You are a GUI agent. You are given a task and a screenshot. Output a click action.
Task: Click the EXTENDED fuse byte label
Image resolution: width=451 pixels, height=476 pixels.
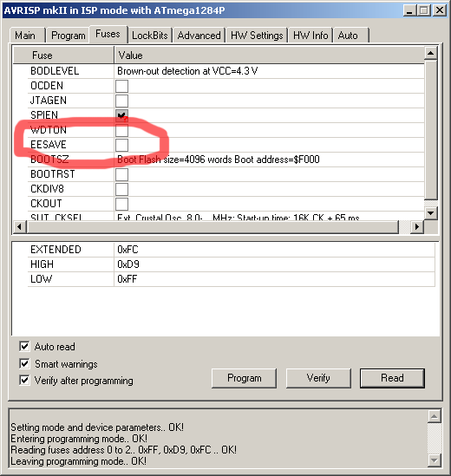[x=56, y=250]
